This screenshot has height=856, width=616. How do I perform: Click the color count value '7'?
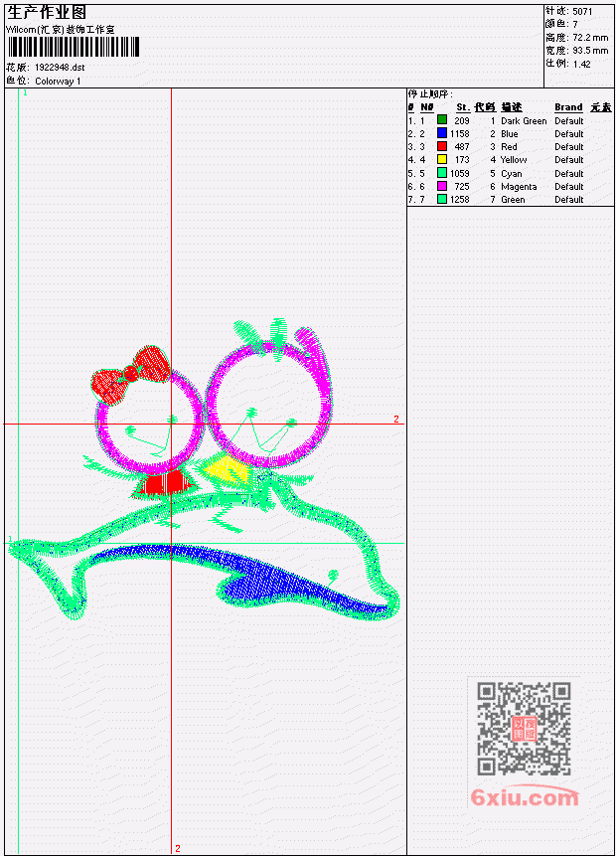(575, 24)
